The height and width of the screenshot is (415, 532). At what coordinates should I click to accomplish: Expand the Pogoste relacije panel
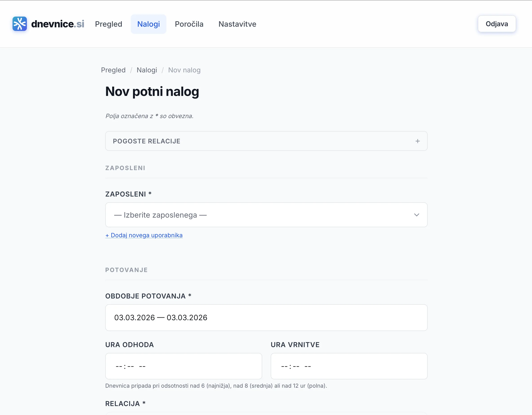tap(266, 141)
